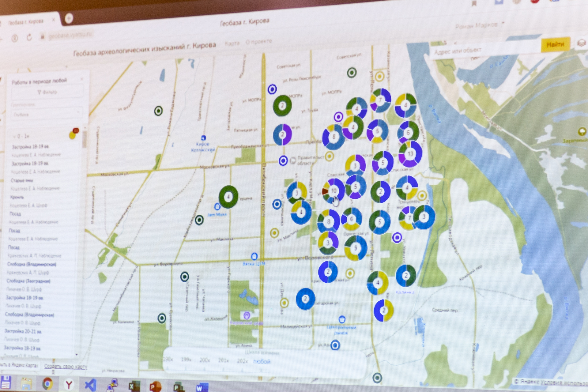Open the Карта menu item
This screenshot has width=588, height=392.
(232, 43)
